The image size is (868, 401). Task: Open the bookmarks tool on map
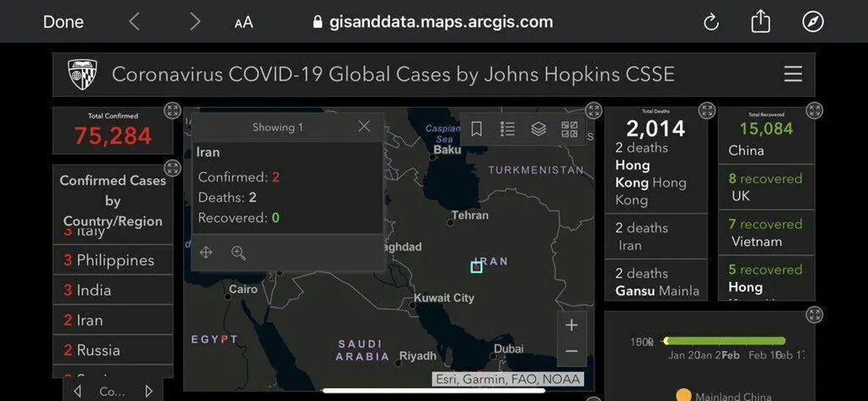click(x=477, y=129)
